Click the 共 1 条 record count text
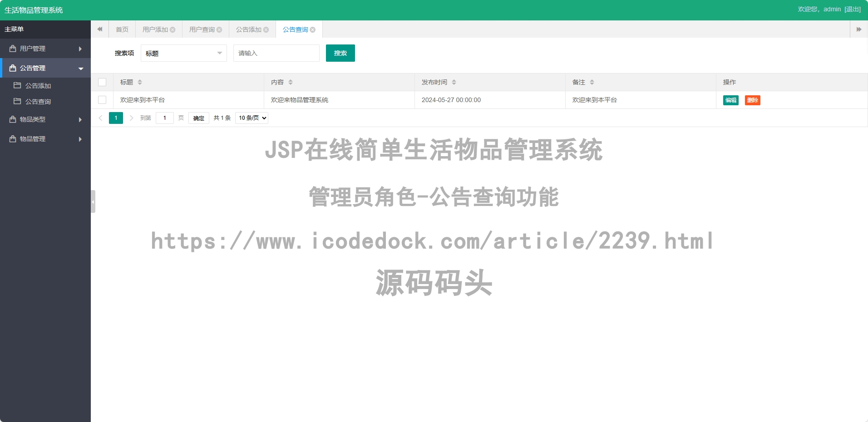868x422 pixels. coord(222,118)
